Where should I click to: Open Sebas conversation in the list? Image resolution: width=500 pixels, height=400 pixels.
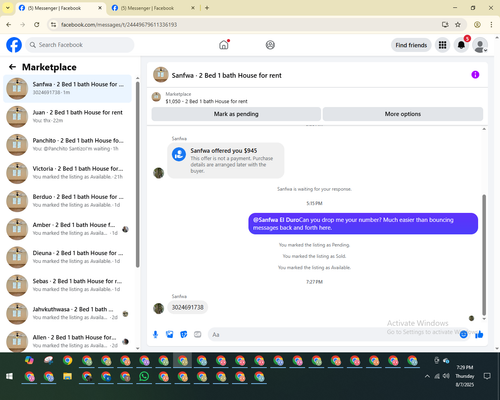point(67,285)
